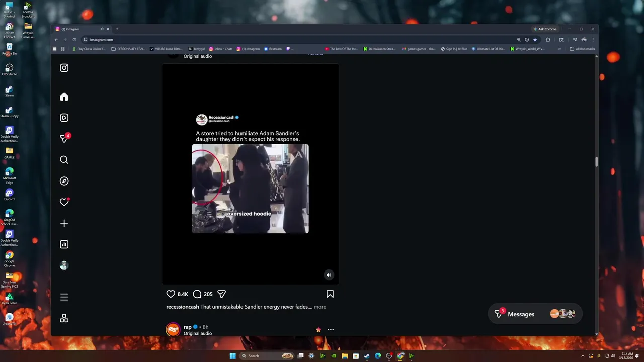
Task: Open Play Chess Online bookmark
Action: 89,49
